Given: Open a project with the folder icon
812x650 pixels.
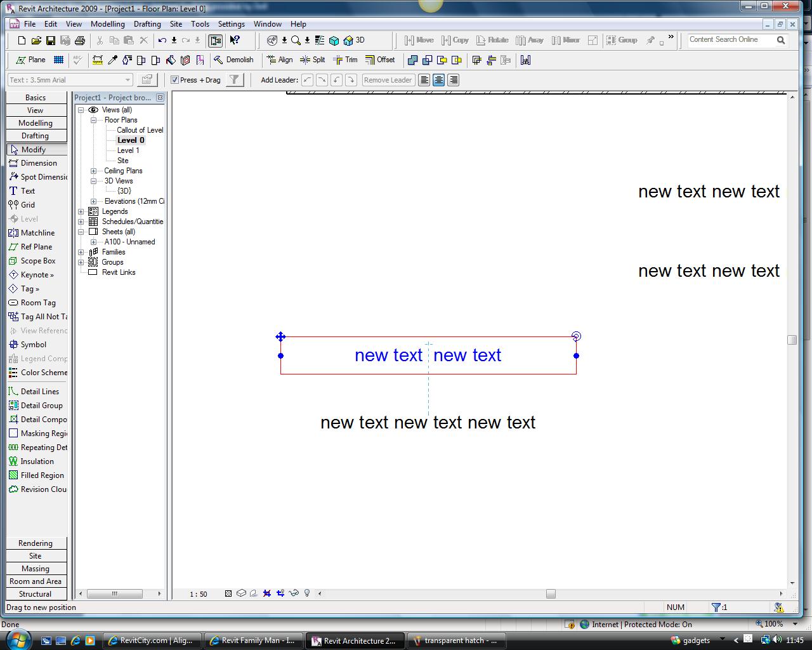Looking at the screenshot, I should tap(36, 40).
